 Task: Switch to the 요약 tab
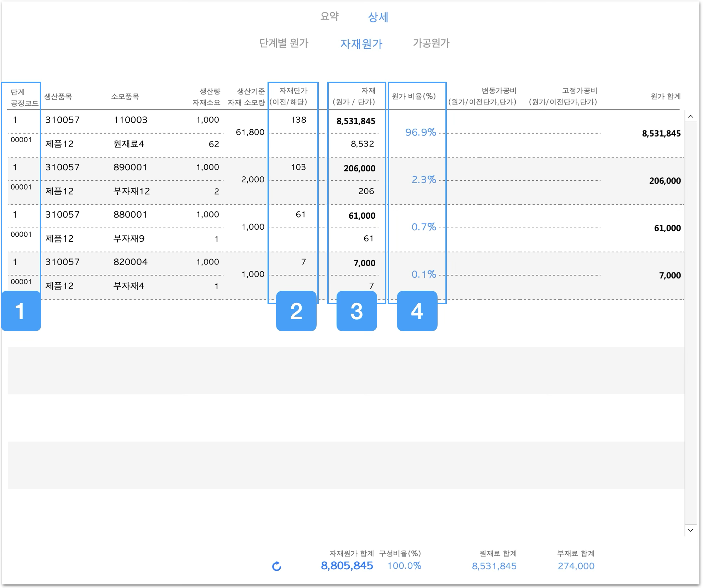click(x=329, y=16)
